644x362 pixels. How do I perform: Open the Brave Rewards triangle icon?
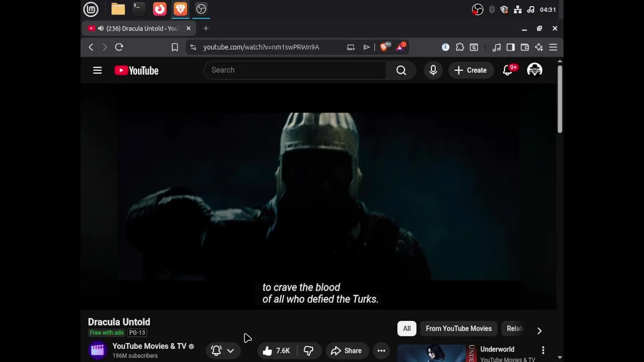[x=401, y=47]
